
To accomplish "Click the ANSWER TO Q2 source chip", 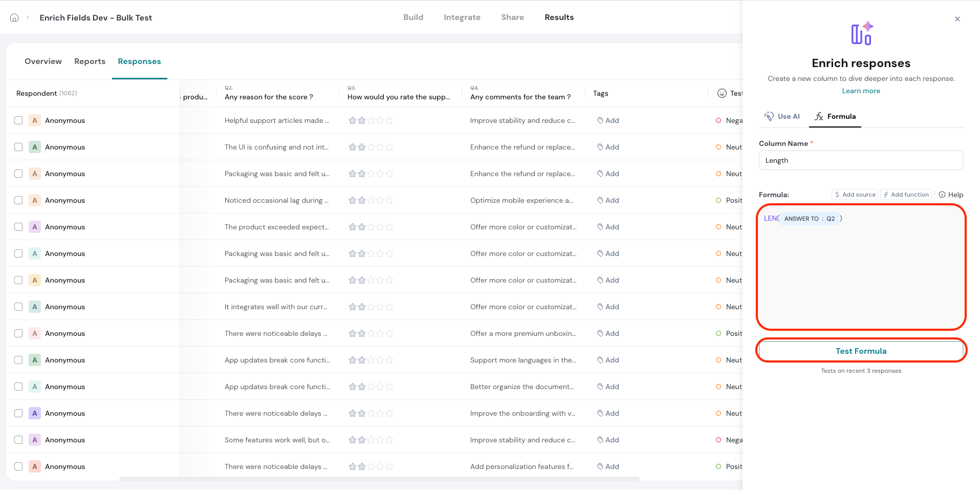I will [809, 219].
